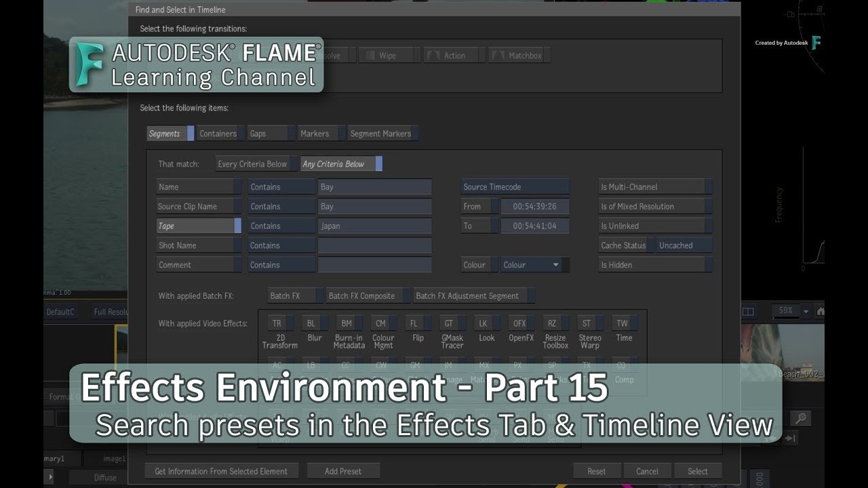Enable the Batch FX filter

tap(295, 296)
